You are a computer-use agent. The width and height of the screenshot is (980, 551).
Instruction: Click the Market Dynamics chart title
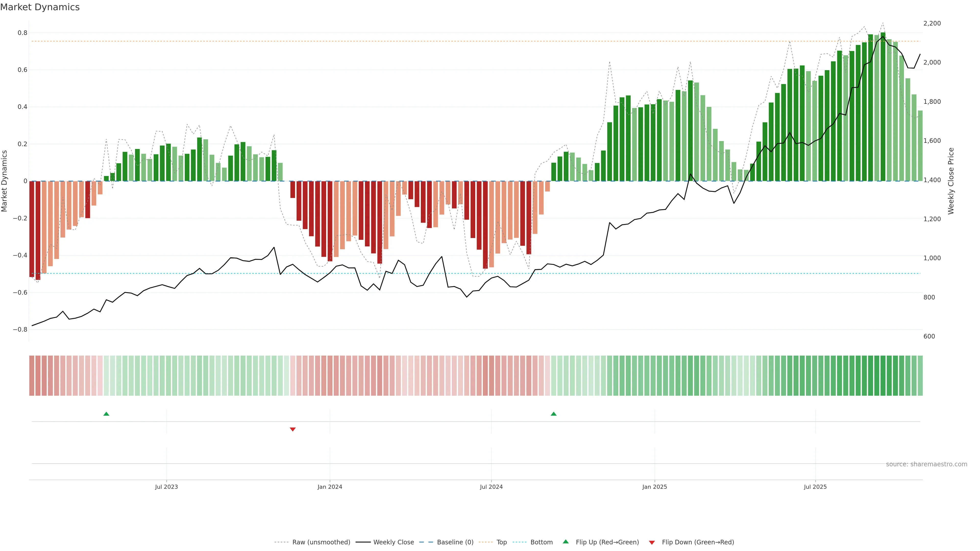[40, 7]
